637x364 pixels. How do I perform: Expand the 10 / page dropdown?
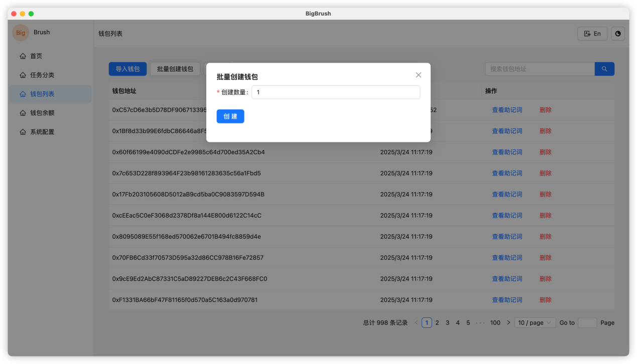pos(535,323)
